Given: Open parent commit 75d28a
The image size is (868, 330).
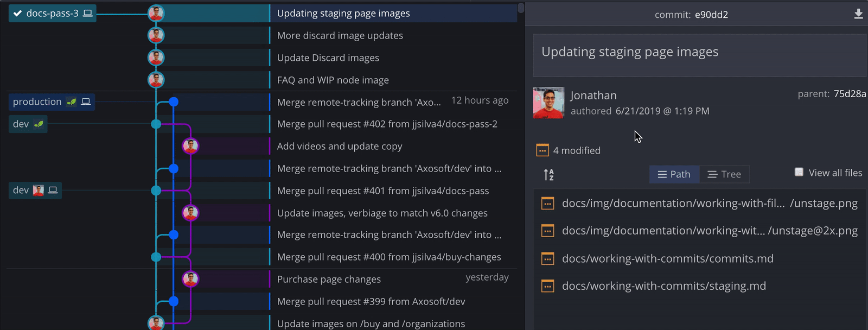Looking at the screenshot, I should [x=850, y=94].
